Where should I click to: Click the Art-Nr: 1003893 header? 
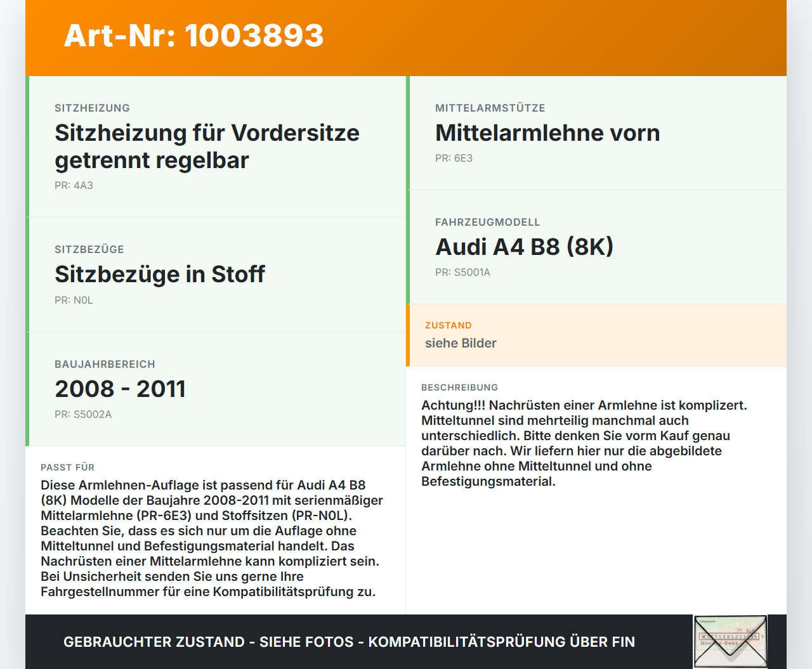[x=193, y=36]
